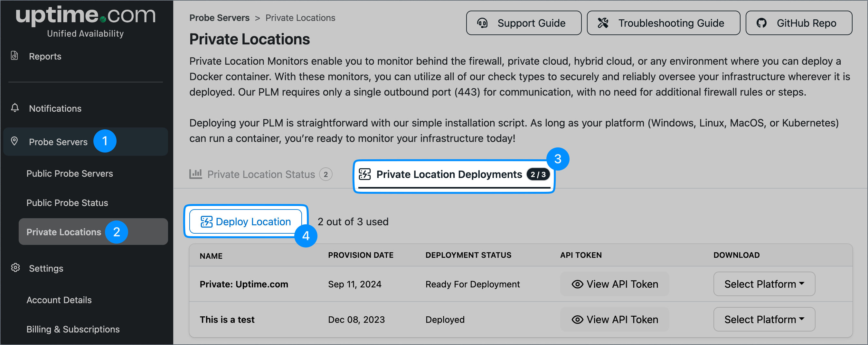Open the GitHub Repo link
The image size is (868, 345).
point(798,23)
